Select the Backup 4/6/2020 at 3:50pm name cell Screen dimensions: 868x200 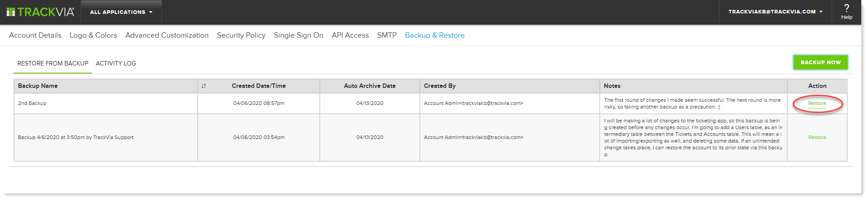point(106,138)
